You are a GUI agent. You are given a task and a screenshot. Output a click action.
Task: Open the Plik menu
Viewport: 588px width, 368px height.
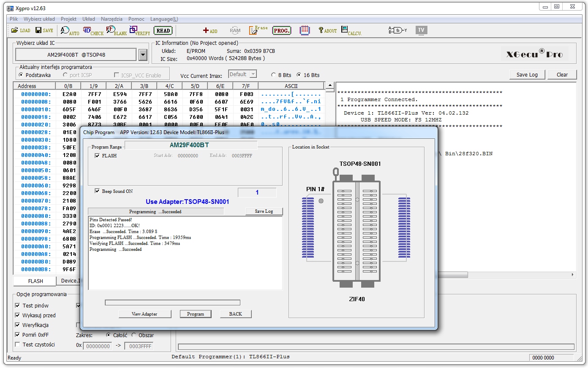click(14, 19)
